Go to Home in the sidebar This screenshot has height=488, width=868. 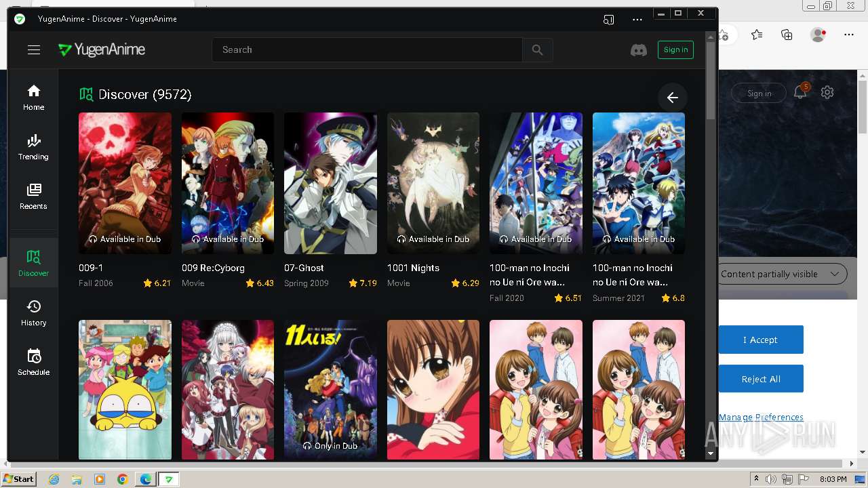coord(34,98)
